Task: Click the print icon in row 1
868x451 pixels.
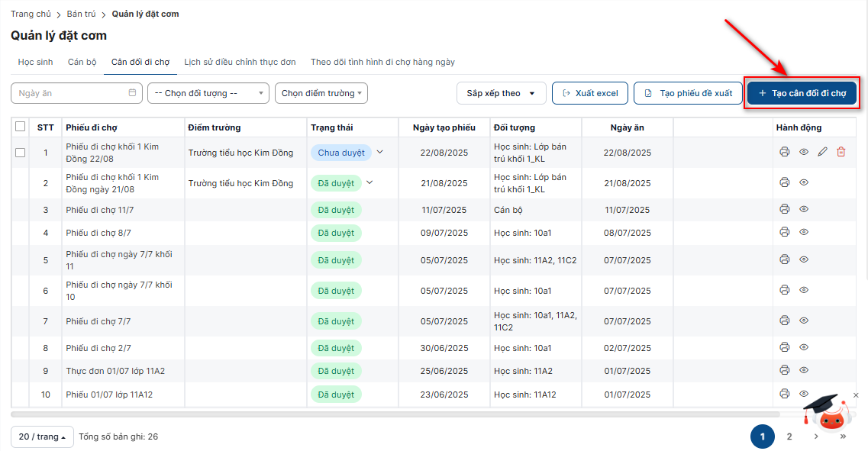Action: point(784,152)
